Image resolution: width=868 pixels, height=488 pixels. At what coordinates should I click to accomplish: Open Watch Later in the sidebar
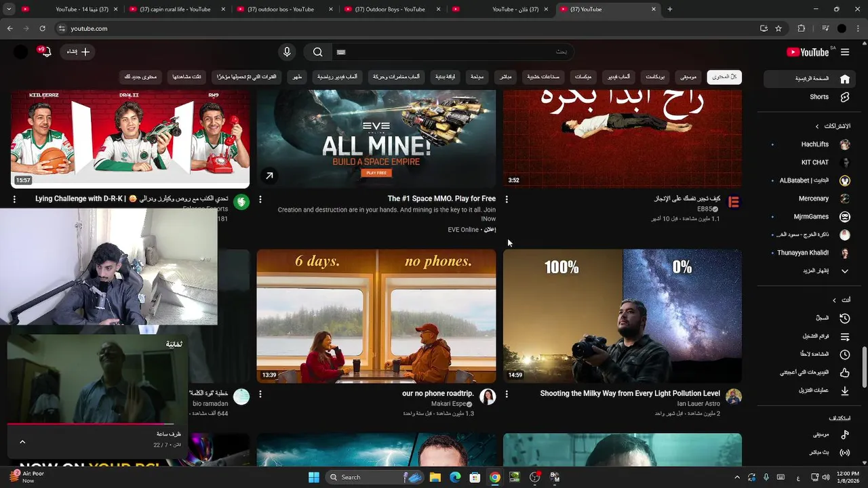pyautogui.click(x=808, y=354)
